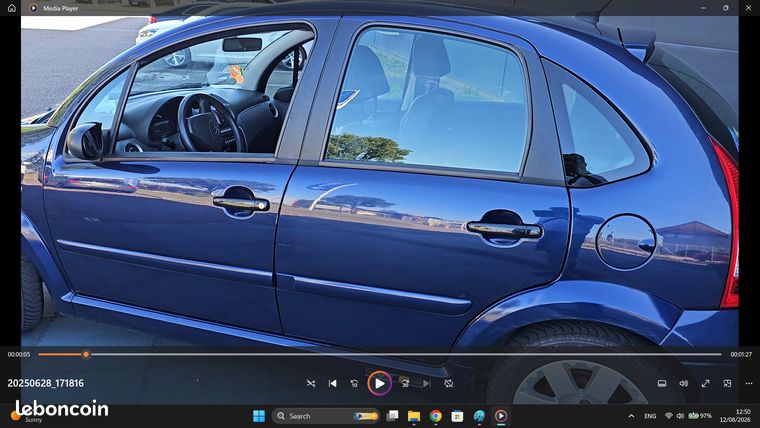This screenshot has width=760, height=428.
Task: Go to the previous track
Action: coord(332,383)
